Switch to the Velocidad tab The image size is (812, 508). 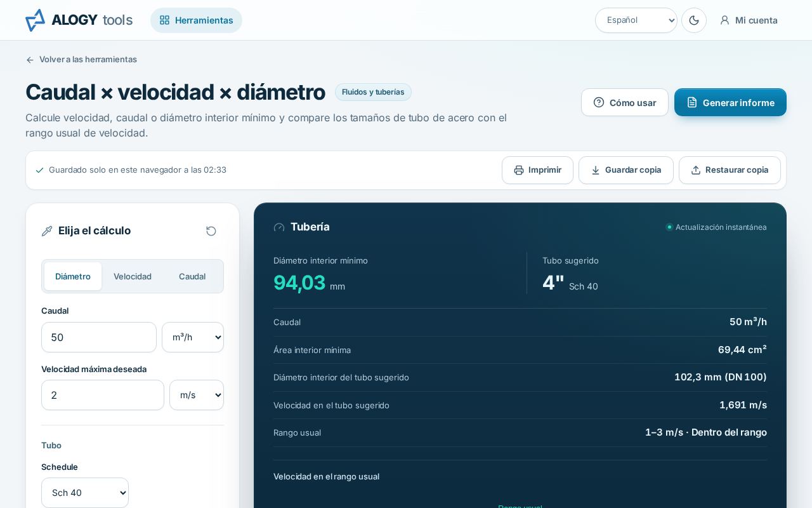tap(133, 276)
